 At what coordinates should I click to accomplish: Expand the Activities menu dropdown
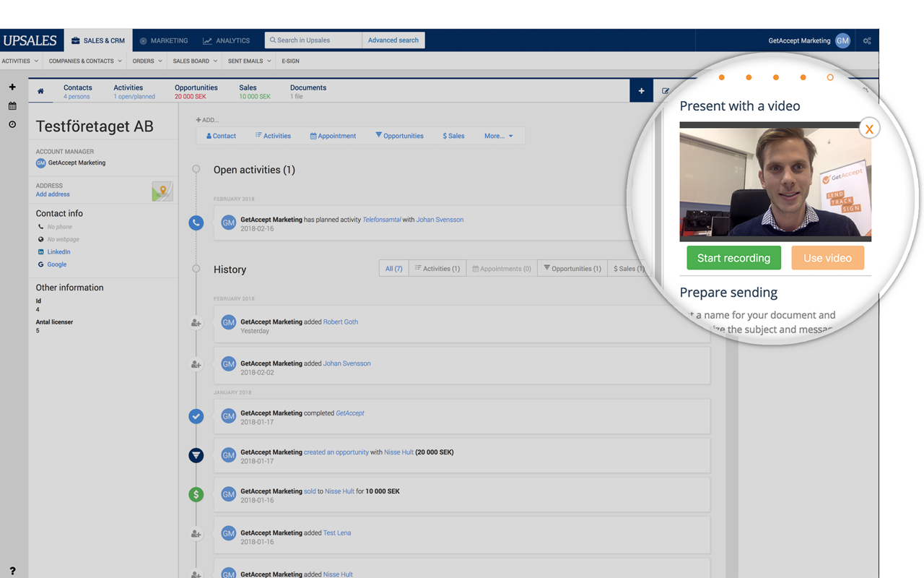(20, 61)
